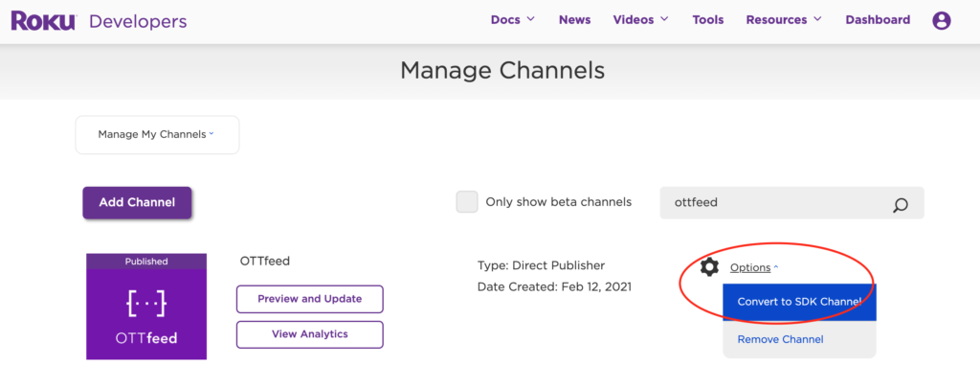Click Date Created: Feb 12, 2021 text

tap(554, 287)
